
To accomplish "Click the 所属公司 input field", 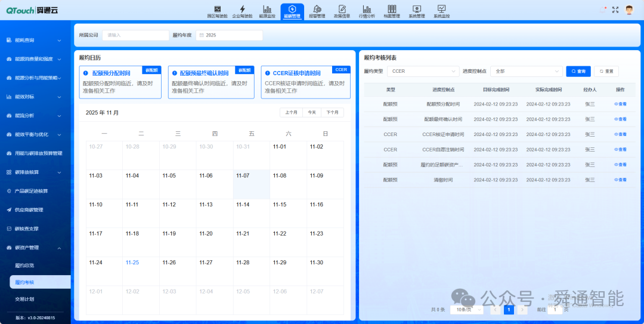I will (x=135, y=35).
